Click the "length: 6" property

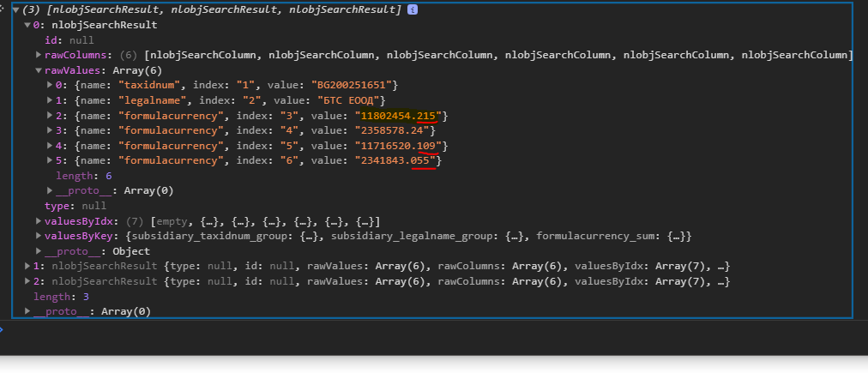coord(83,176)
